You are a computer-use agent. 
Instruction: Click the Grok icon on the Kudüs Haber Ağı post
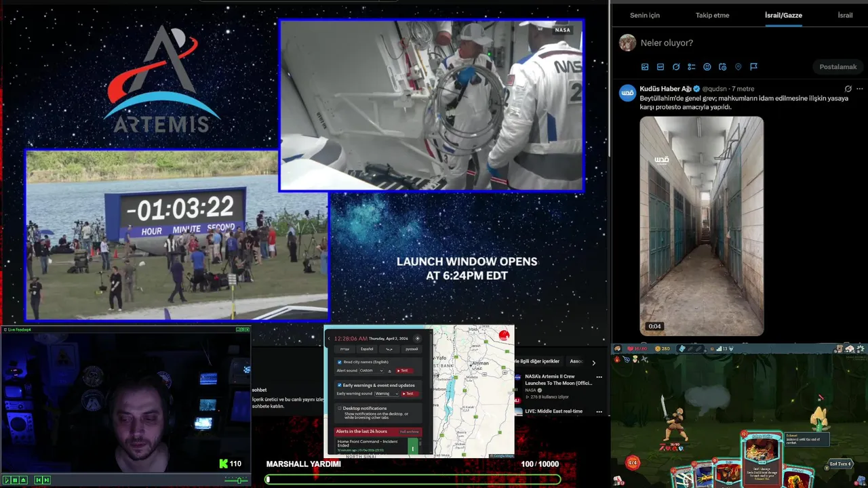pyautogui.click(x=848, y=89)
